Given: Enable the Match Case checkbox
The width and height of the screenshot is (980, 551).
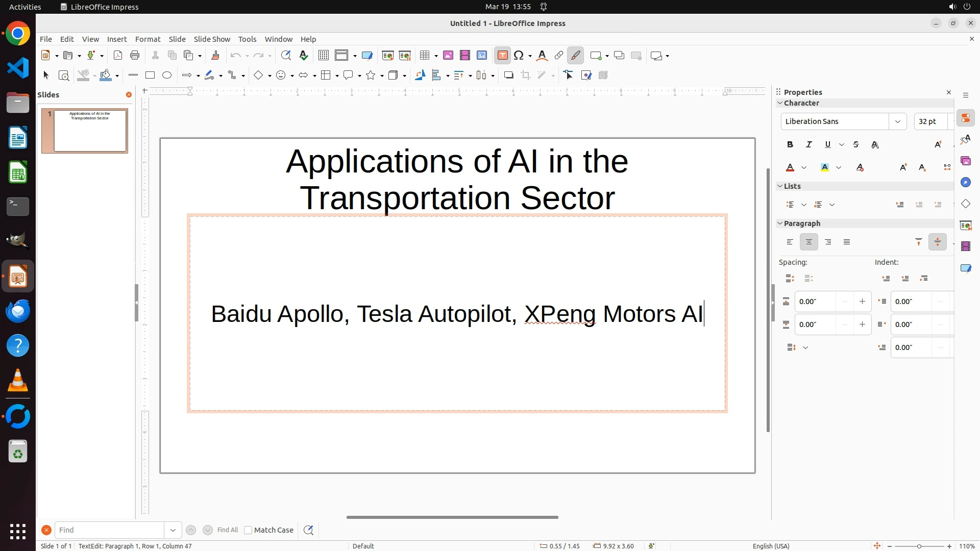Looking at the screenshot, I should click(x=248, y=530).
